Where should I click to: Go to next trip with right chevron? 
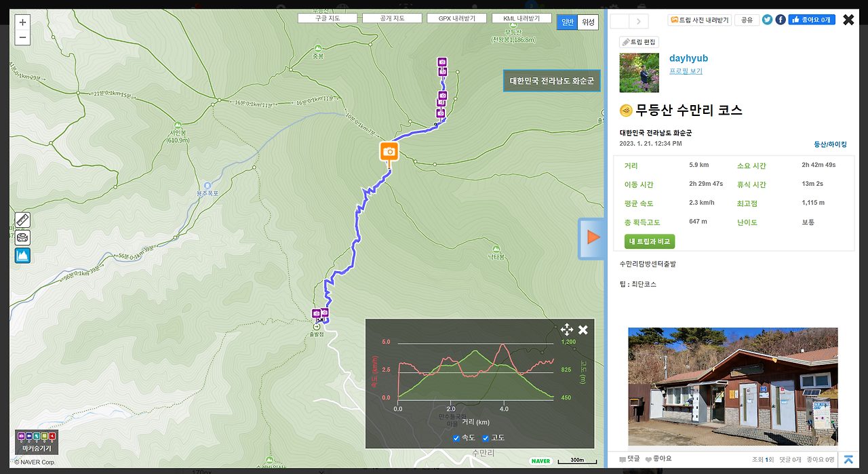pos(639,21)
